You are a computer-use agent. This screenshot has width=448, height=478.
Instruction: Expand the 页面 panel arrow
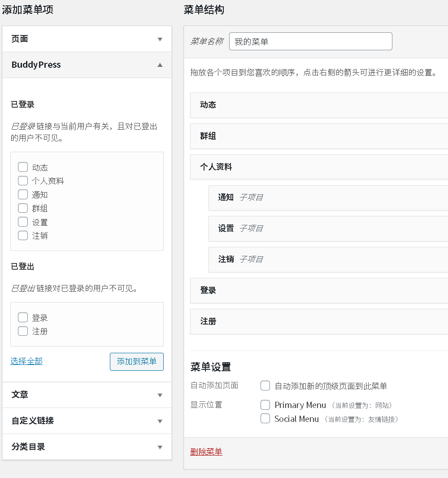tap(160, 39)
